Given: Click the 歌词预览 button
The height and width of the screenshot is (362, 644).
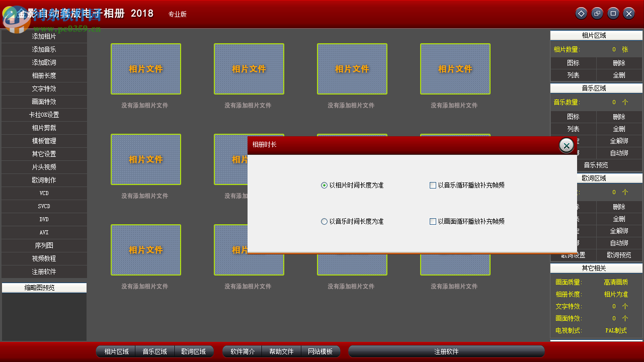Looking at the screenshot, I should coord(619,255).
